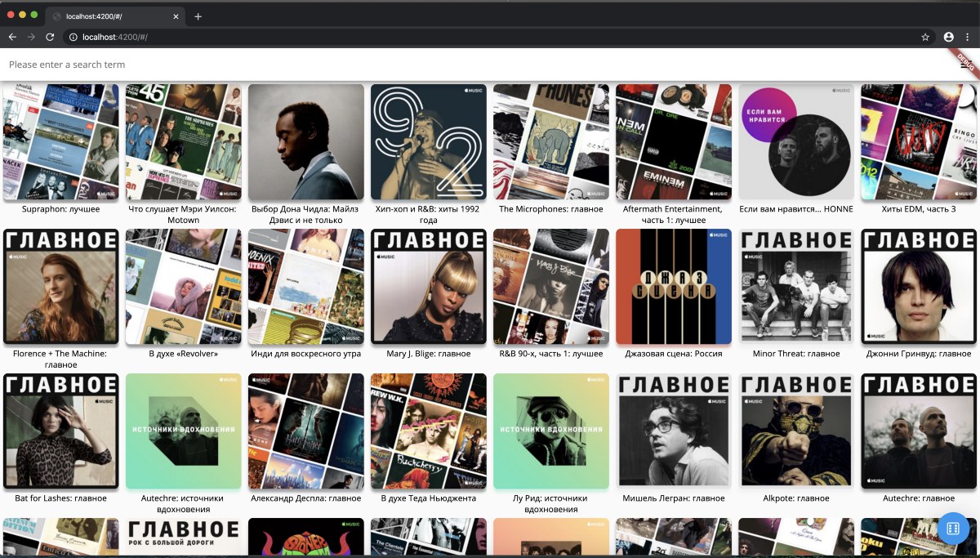The height and width of the screenshot is (558, 980).
Task: Click the 'Джонни Гринвуд: главное' title text
Action: coord(919,354)
